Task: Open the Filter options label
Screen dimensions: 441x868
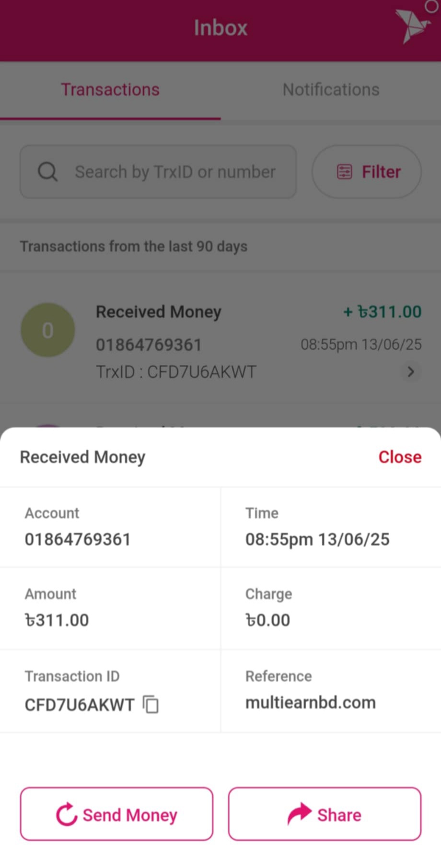Action: coord(381,172)
